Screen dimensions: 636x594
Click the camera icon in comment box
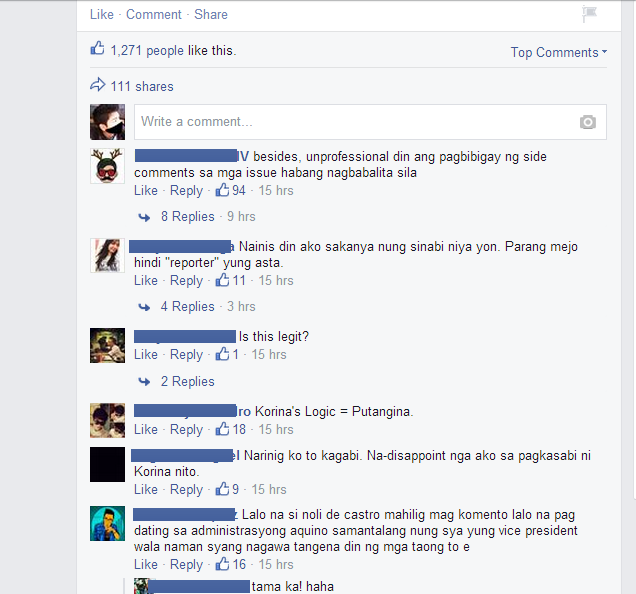(x=587, y=122)
